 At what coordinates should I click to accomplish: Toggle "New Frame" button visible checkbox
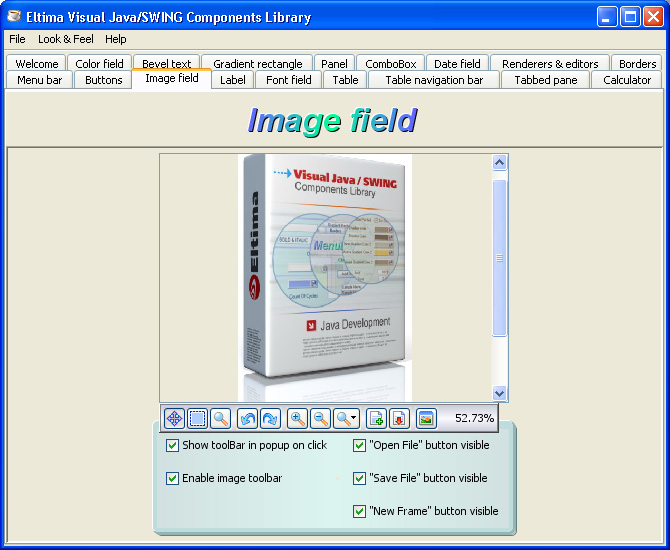pyautogui.click(x=359, y=511)
